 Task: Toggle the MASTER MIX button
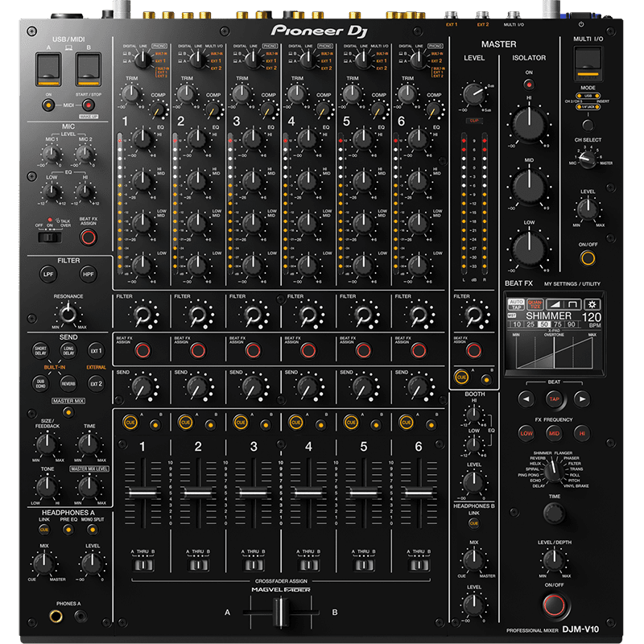click(68, 412)
